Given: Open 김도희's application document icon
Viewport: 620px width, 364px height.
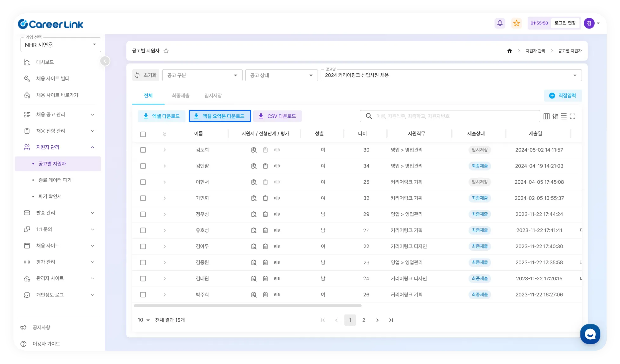Looking at the screenshot, I should (x=254, y=150).
